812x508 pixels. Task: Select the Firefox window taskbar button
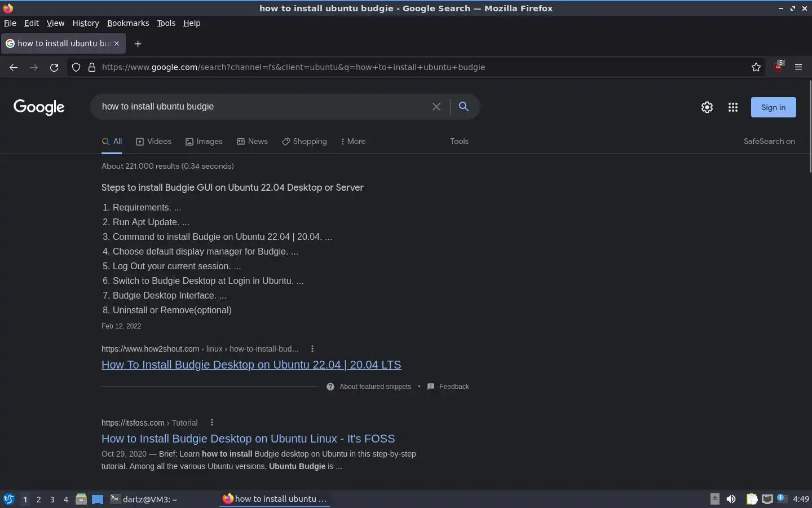coord(275,499)
